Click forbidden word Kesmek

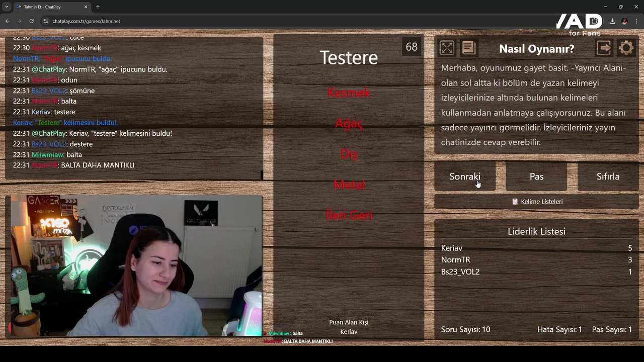pyautogui.click(x=349, y=93)
